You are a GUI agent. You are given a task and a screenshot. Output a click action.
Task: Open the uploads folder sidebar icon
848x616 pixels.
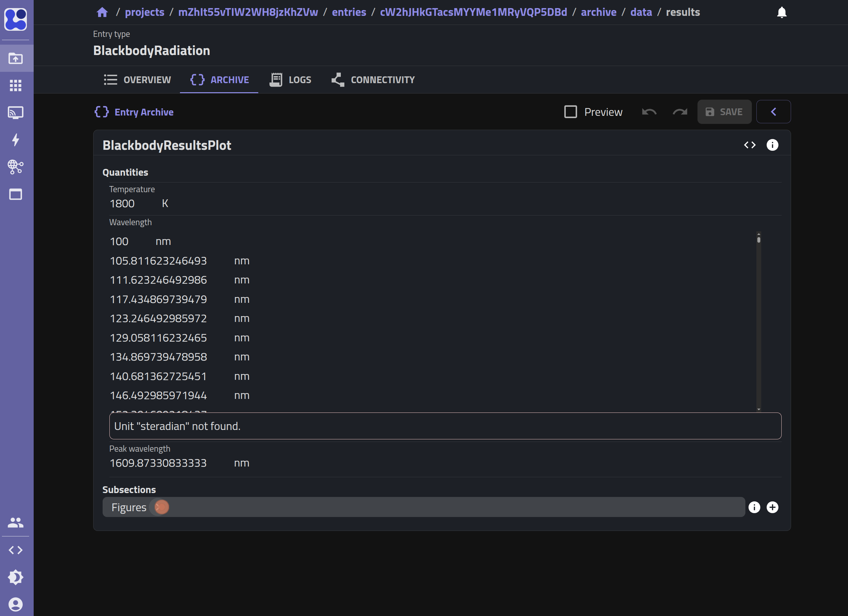coord(16,58)
